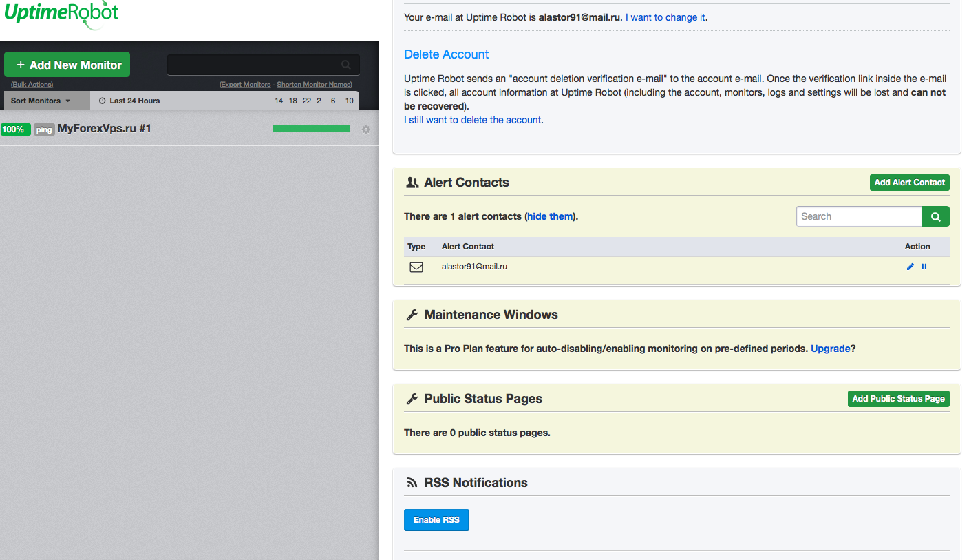Pause the alastor91@mail.ru alert contact
Viewport: 980px width, 560px height.
(924, 267)
